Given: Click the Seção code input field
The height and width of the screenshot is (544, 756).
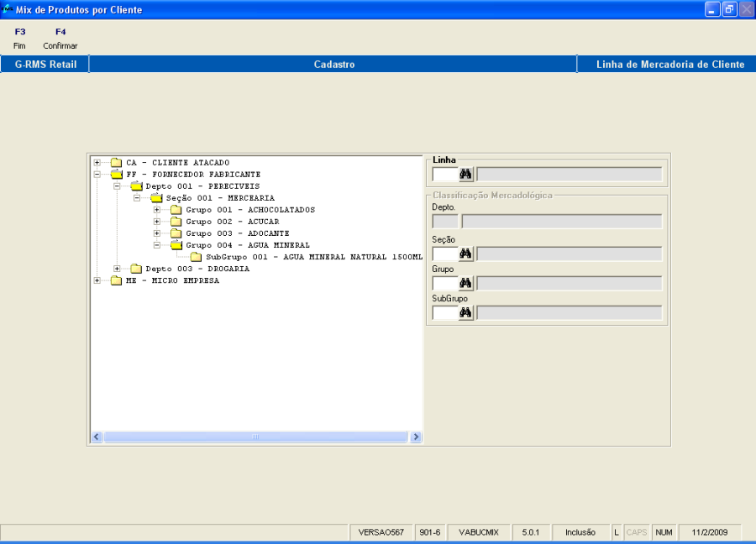Looking at the screenshot, I should pyautogui.click(x=444, y=254).
